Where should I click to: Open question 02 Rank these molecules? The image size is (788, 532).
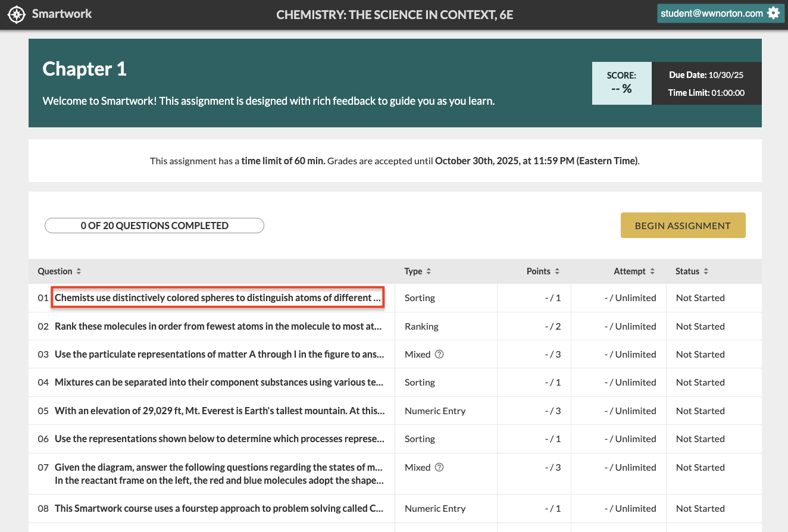218,326
